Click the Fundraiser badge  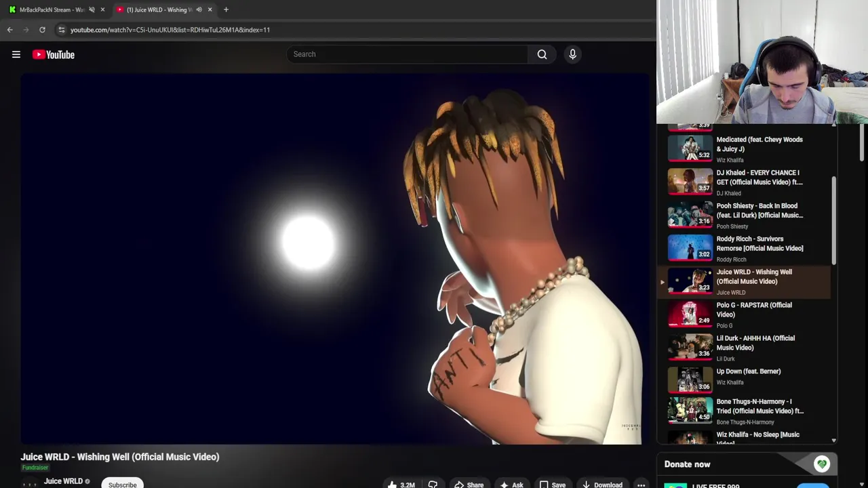click(35, 468)
